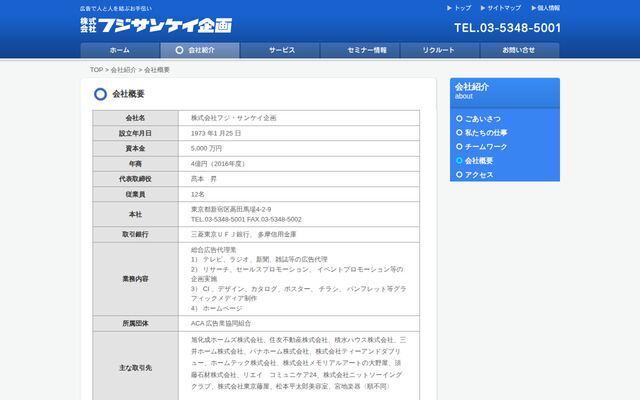Click the 会社名 table header cell
Viewport: 640px width, 400px height.
(x=136, y=118)
